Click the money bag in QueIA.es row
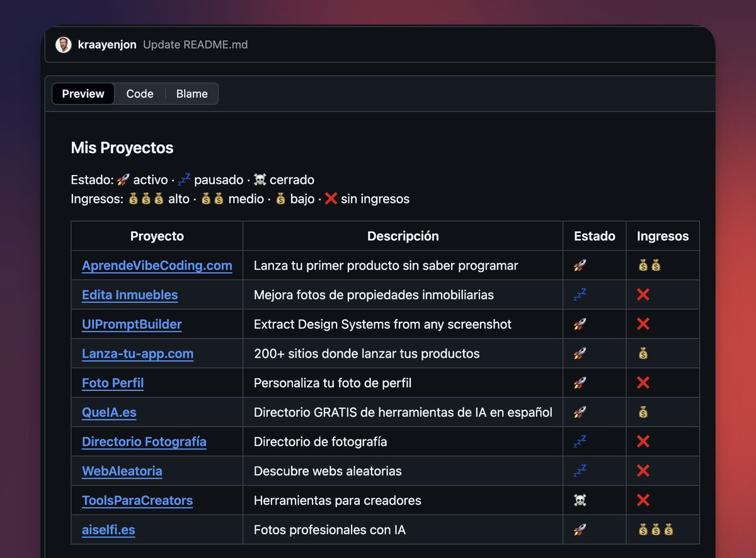 pyautogui.click(x=643, y=413)
